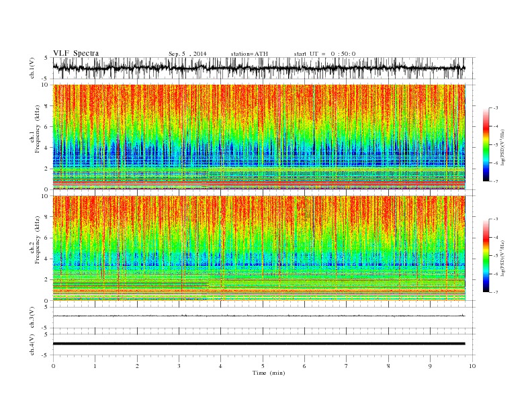
Task: Click the "-5" label on ch.1 color bar
Action: click(x=496, y=145)
